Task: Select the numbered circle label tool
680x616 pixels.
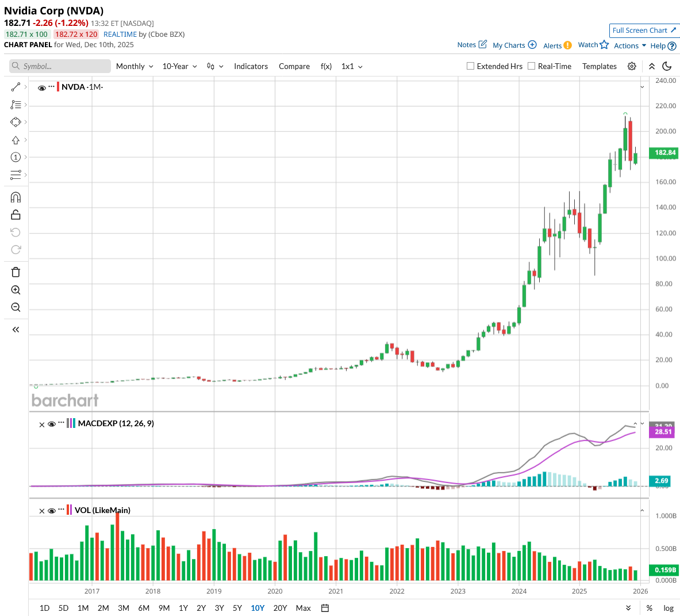Action: [16, 157]
